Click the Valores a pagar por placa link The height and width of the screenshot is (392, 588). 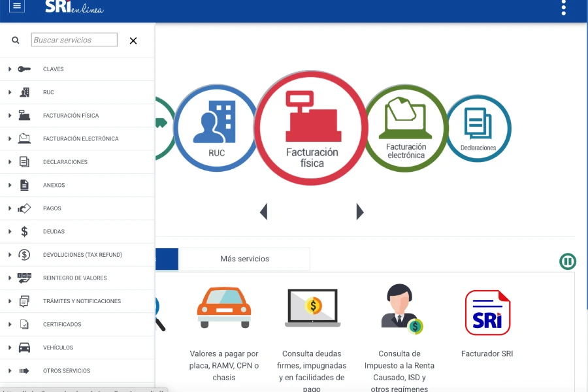pyautogui.click(x=224, y=365)
